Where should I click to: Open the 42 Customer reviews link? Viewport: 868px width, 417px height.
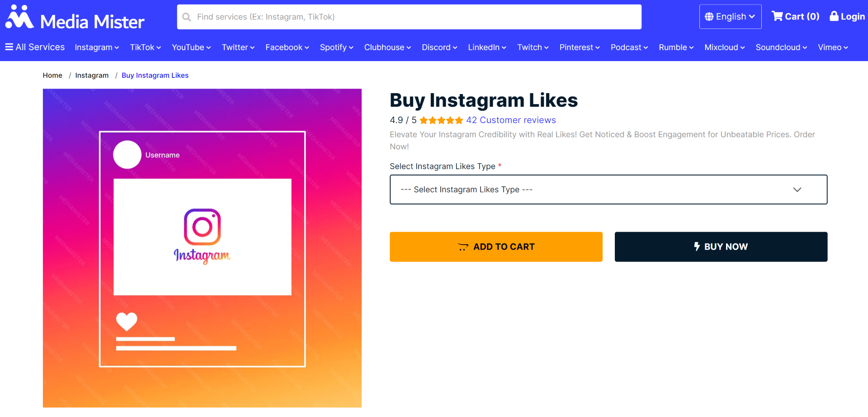(511, 120)
